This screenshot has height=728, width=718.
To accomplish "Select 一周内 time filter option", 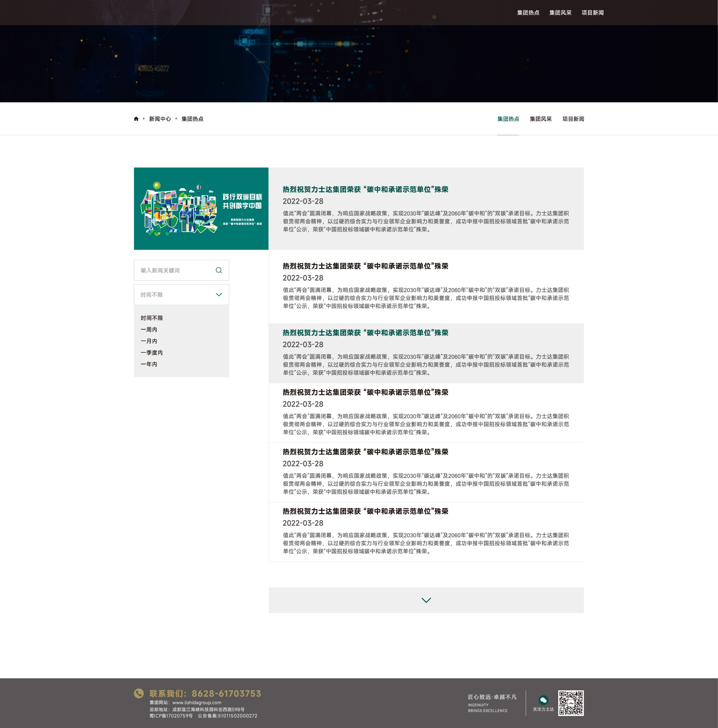I will 149,329.
